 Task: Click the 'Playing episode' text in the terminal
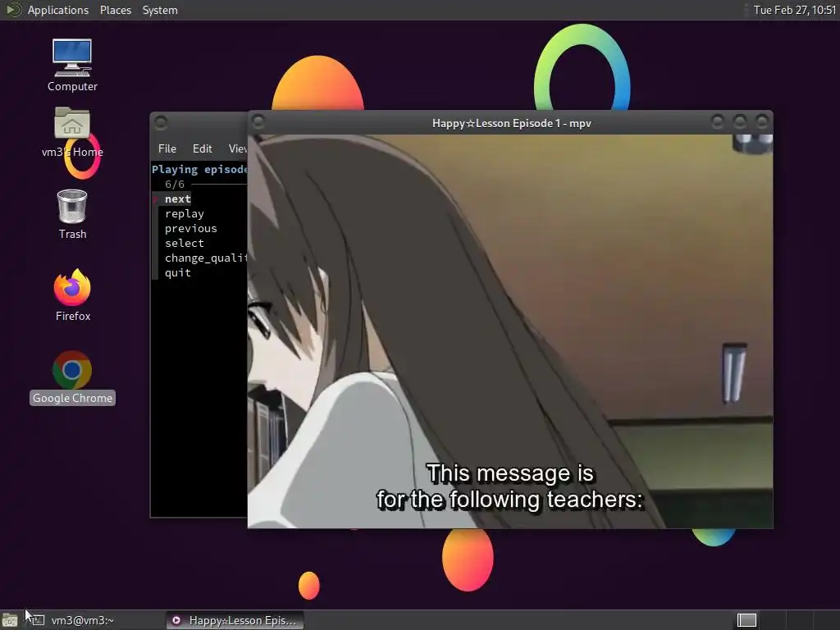(x=199, y=169)
